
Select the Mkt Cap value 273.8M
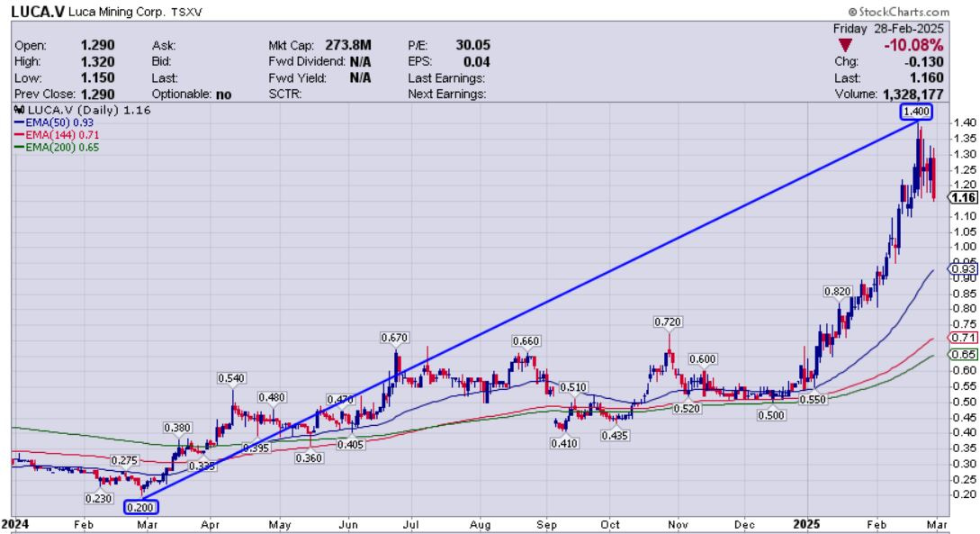[348, 45]
